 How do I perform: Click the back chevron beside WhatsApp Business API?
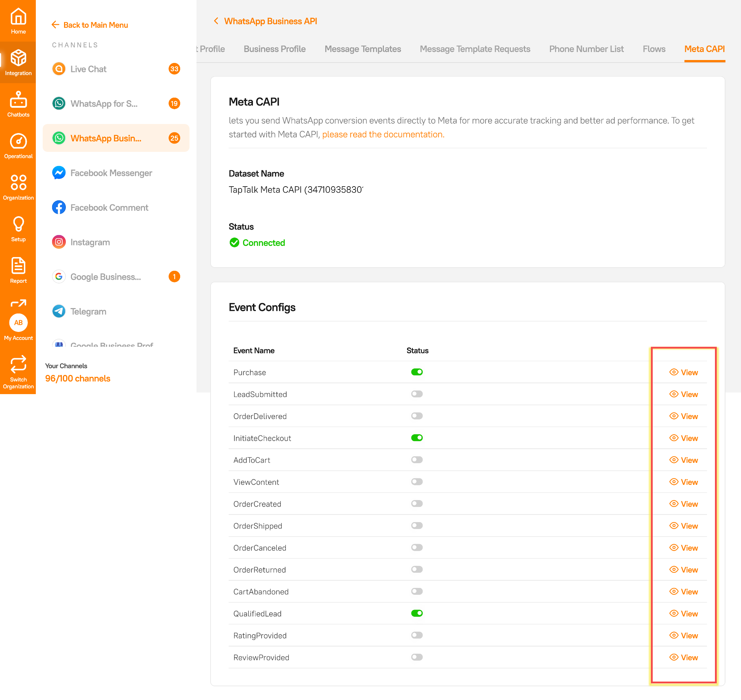coord(216,21)
